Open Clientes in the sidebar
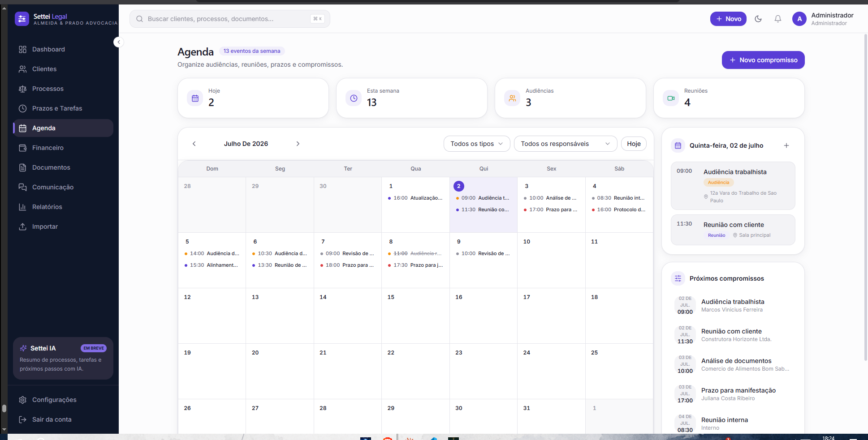This screenshot has height=440, width=868. (63, 69)
